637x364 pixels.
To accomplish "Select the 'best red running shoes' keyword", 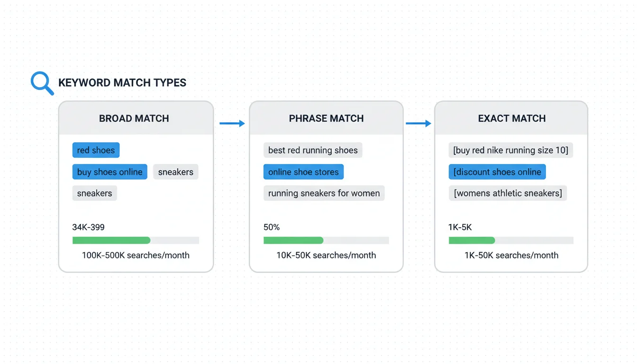I will [x=313, y=150].
